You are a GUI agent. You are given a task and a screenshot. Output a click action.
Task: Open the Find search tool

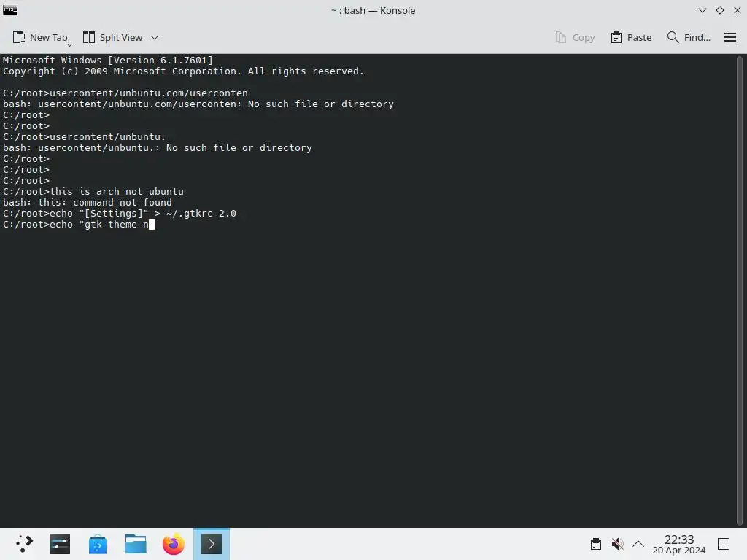tap(689, 38)
